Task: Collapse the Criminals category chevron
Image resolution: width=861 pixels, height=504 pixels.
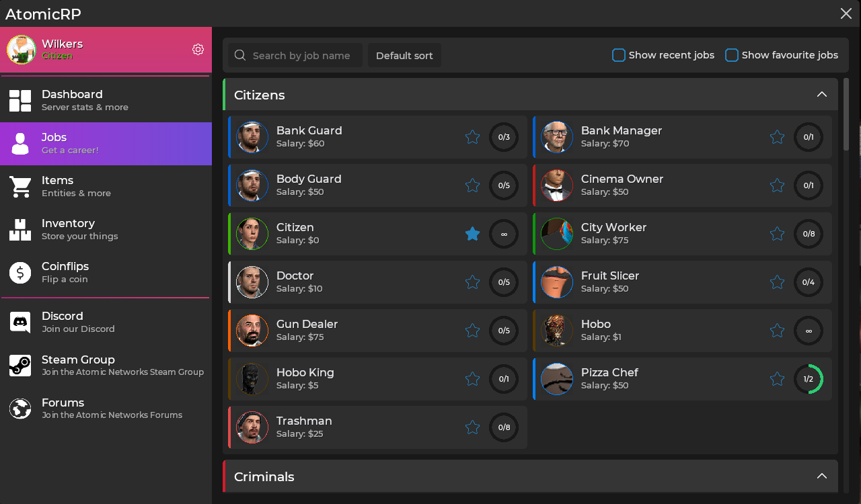Action: (821, 476)
